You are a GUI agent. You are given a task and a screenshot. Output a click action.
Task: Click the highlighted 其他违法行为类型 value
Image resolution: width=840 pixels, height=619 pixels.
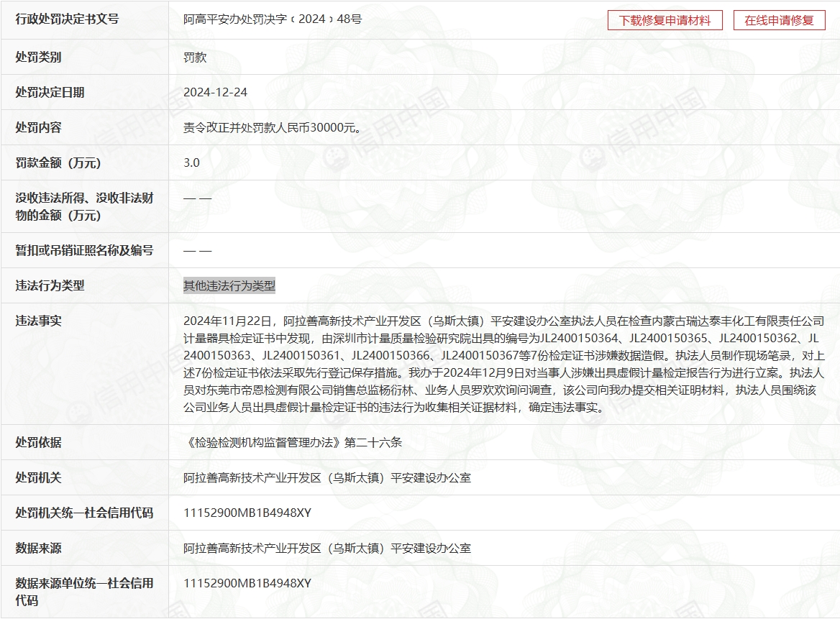click(229, 285)
